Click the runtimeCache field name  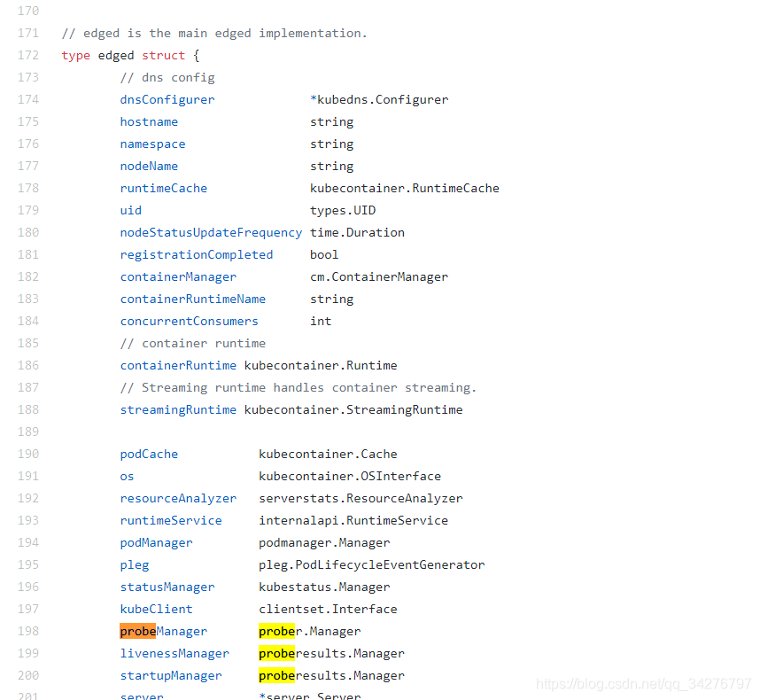[163, 188]
